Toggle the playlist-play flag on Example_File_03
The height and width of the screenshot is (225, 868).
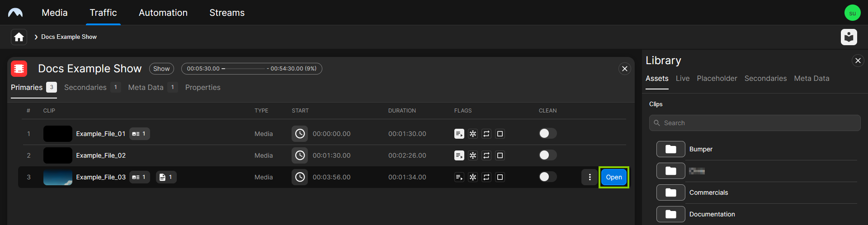tap(459, 177)
